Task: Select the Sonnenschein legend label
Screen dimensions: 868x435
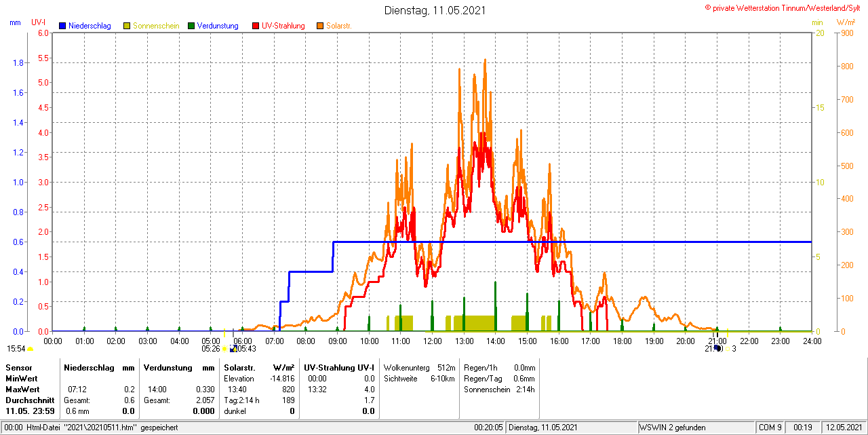Action: click(x=156, y=26)
